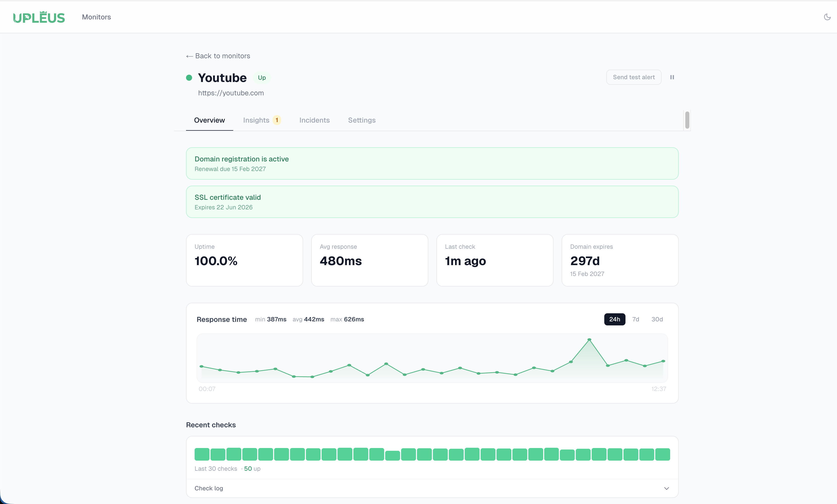Click the tab bar scrollbar handle
The height and width of the screenshot is (504, 837).
coord(687,120)
